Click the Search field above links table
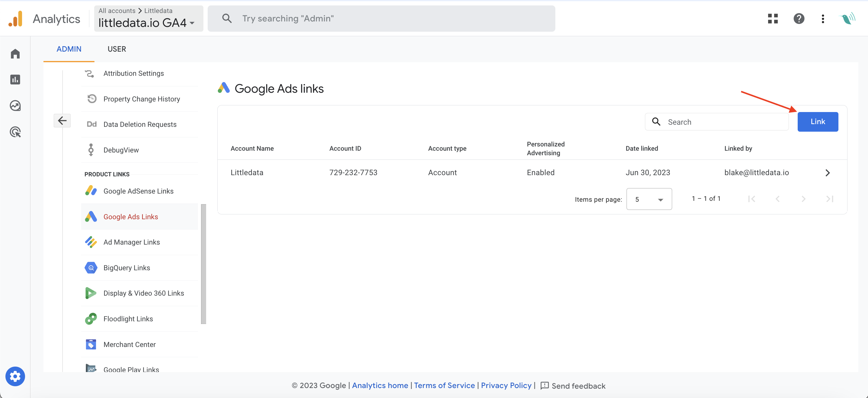 point(717,122)
